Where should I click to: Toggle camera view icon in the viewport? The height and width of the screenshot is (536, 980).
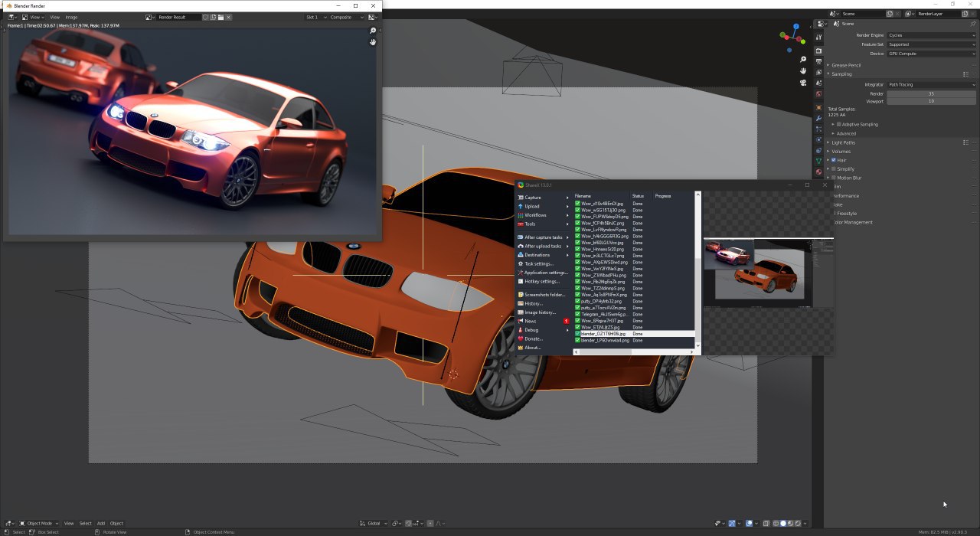click(x=802, y=83)
